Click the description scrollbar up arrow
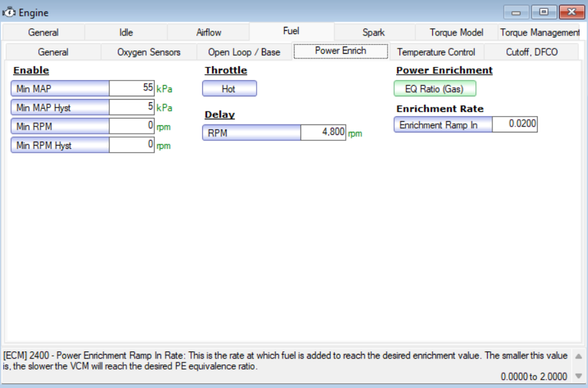The height and width of the screenshot is (388, 588). [x=579, y=356]
